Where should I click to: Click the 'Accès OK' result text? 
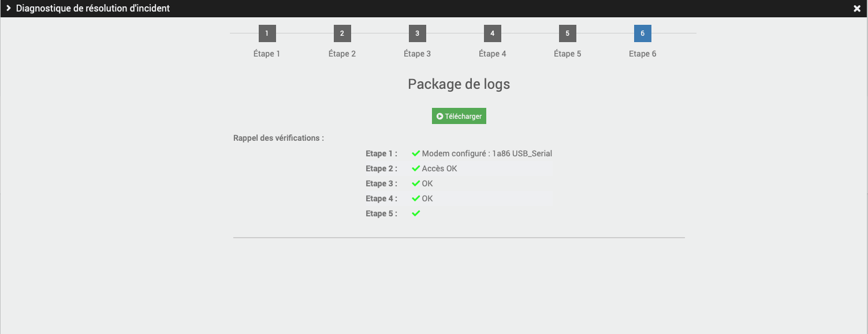[439, 168]
